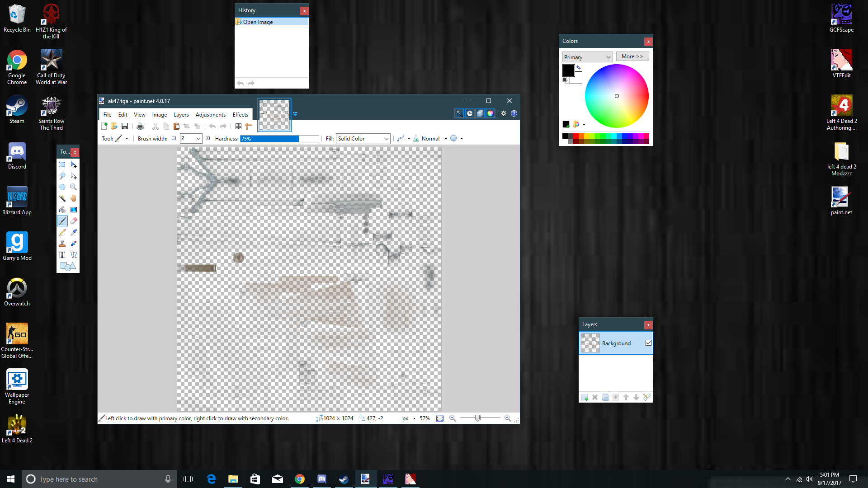
Task: Open the Brush width dropdown
Action: click(198, 139)
